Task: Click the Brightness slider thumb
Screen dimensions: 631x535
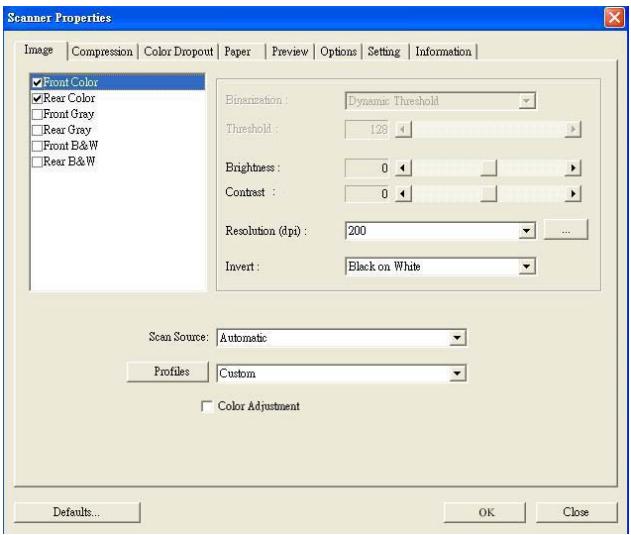Action: point(489,170)
